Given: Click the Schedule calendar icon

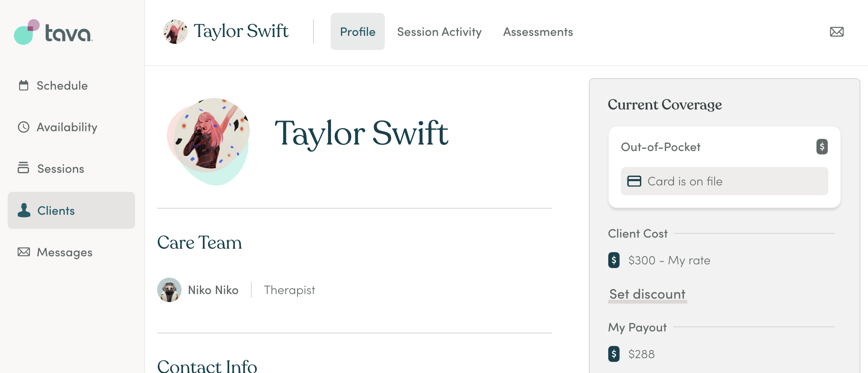Looking at the screenshot, I should [x=24, y=85].
